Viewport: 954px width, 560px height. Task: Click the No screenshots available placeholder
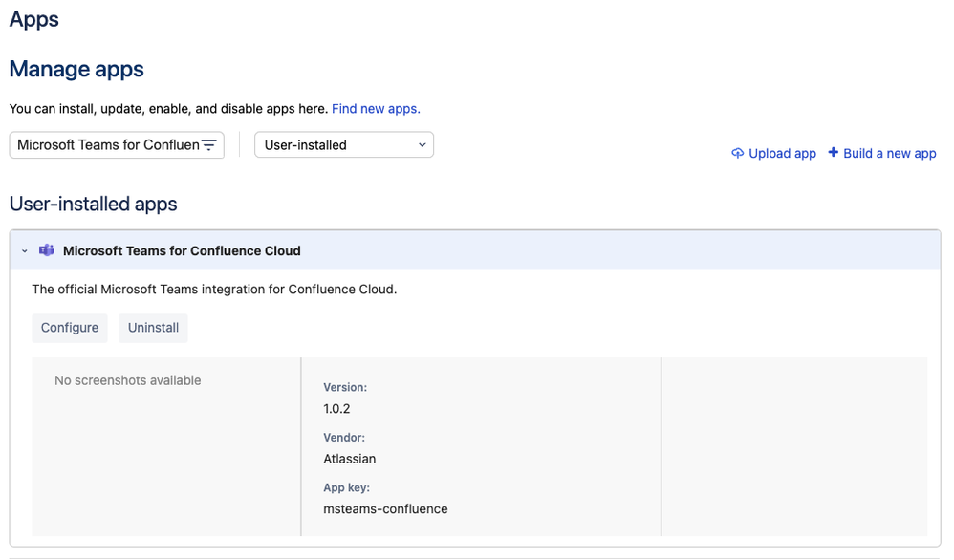pos(128,379)
